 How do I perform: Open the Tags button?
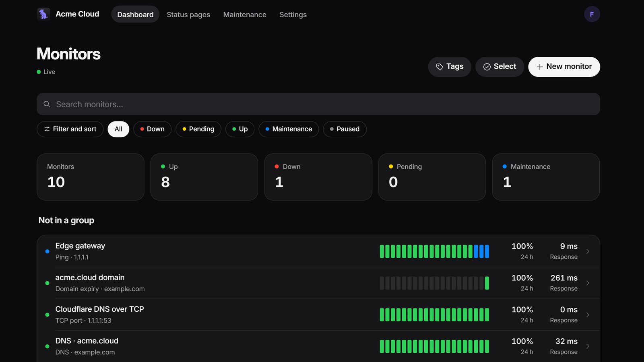pyautogui.click(x=450, y=67)
